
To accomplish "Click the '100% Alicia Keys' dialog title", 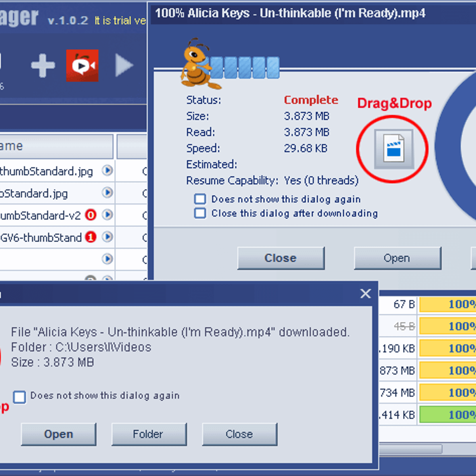I will [x=290, y=13].
